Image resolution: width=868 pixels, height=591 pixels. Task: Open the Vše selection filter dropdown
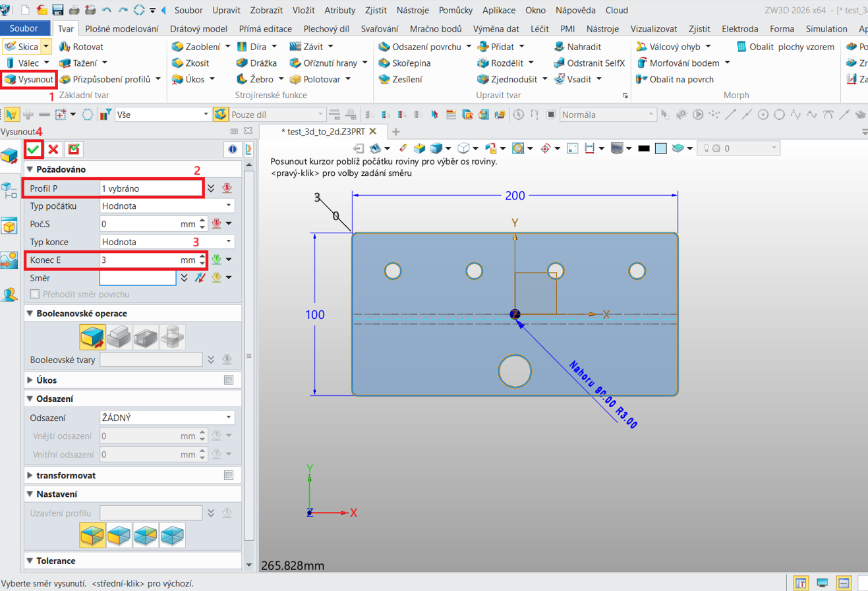[162, 115]
